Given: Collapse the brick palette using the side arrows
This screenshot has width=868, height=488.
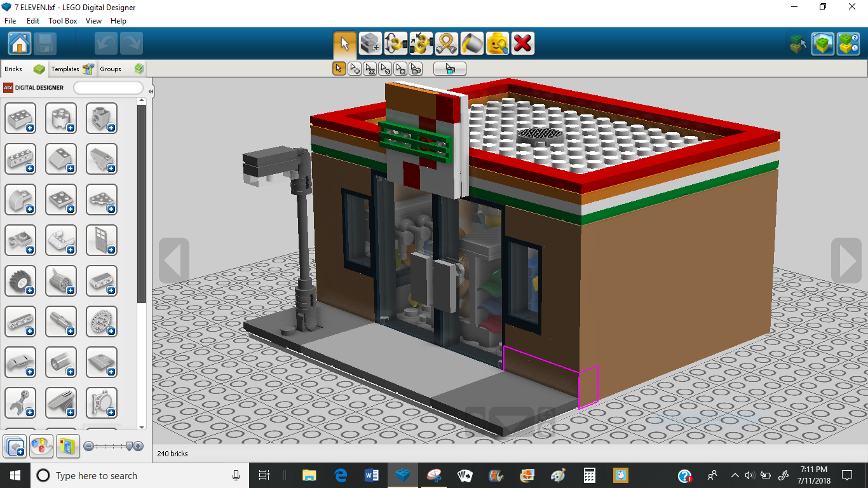Looking at the screenshot, I should pyautogui.click(x=151, y=91).
